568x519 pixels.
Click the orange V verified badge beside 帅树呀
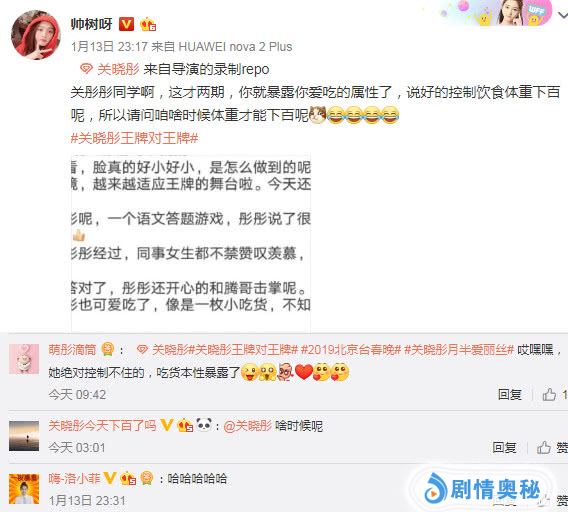(126, 24)
